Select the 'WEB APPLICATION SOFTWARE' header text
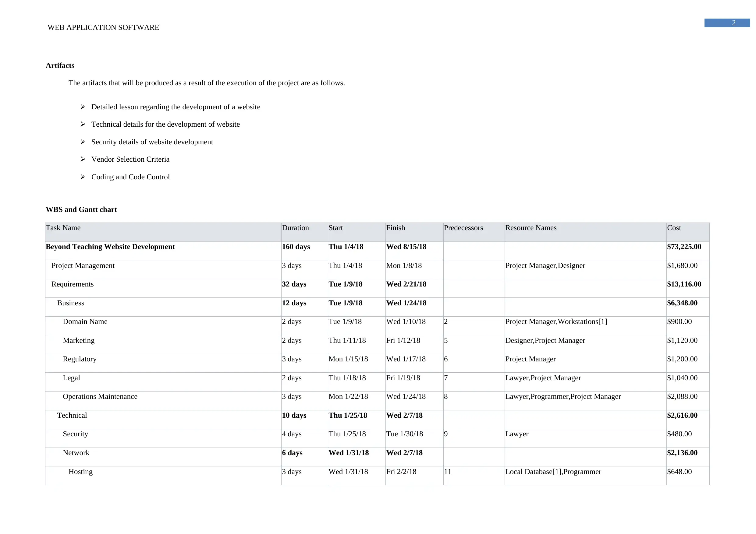This screenshot has height=534, width=756. [x=103, y=27]
